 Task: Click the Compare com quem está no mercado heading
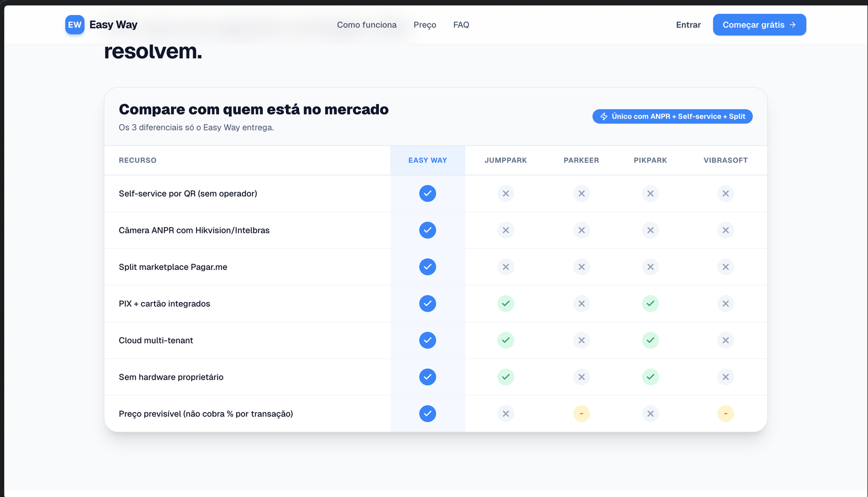[254, 109]
